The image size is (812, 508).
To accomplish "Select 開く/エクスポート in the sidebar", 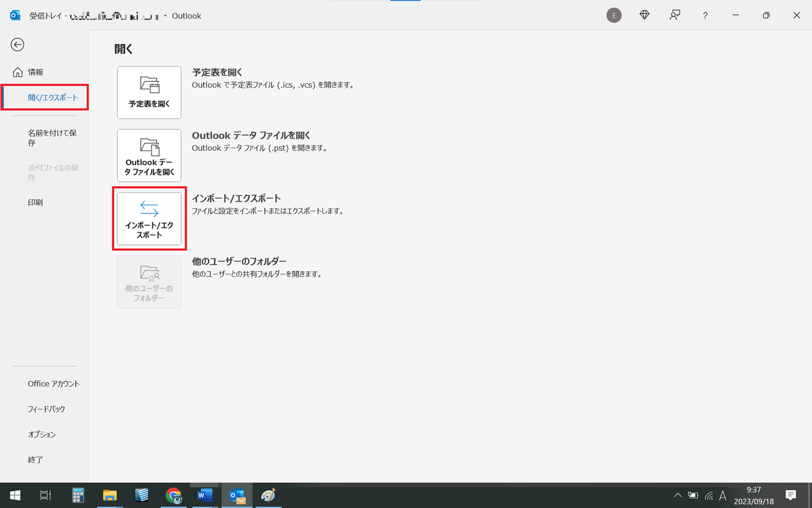I will pyautogui.click(x=53, y=97).
